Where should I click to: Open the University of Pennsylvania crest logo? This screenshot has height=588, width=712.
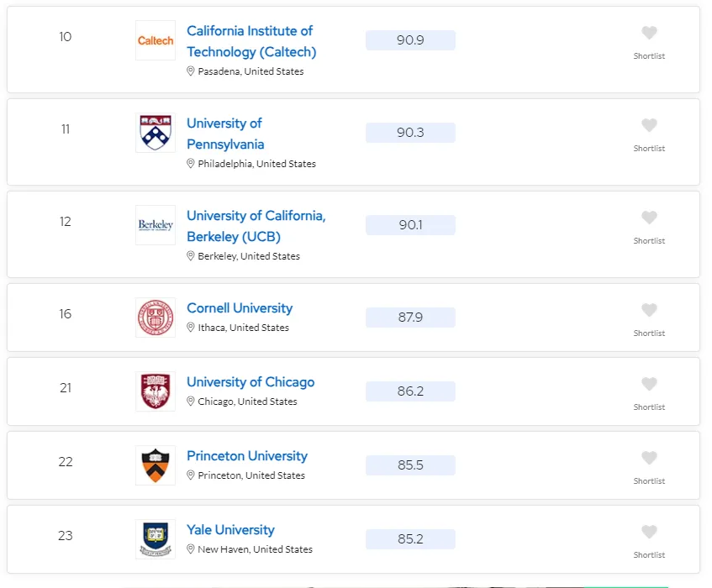tap(156, 133)
